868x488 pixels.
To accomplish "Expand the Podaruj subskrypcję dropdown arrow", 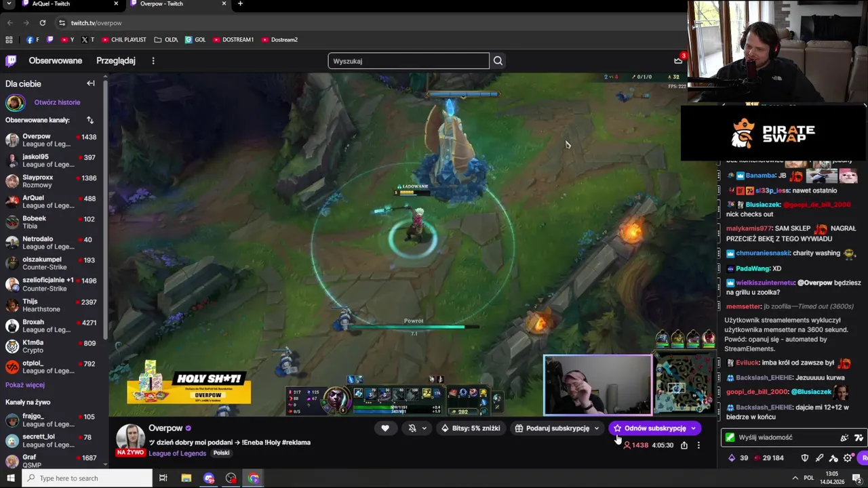I will click(597, 428).
